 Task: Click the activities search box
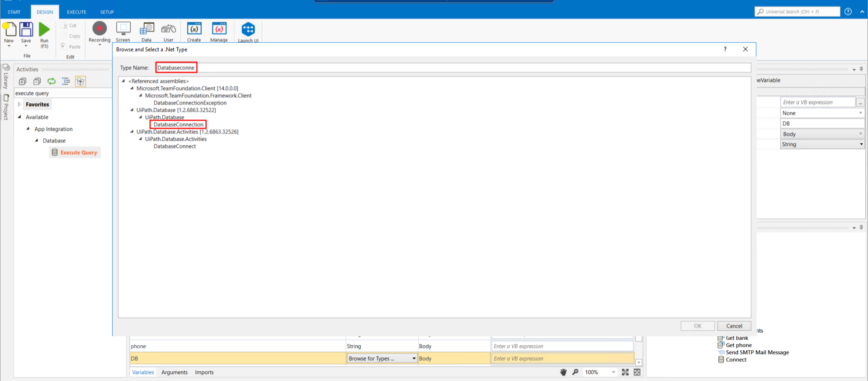[63, 93]
